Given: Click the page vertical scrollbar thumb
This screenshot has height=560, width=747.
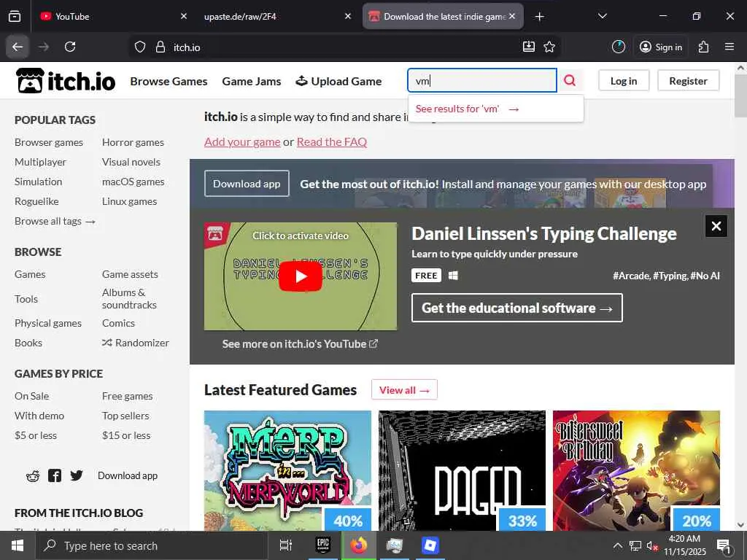Looking at the screenshot, I should pos(740,95).
